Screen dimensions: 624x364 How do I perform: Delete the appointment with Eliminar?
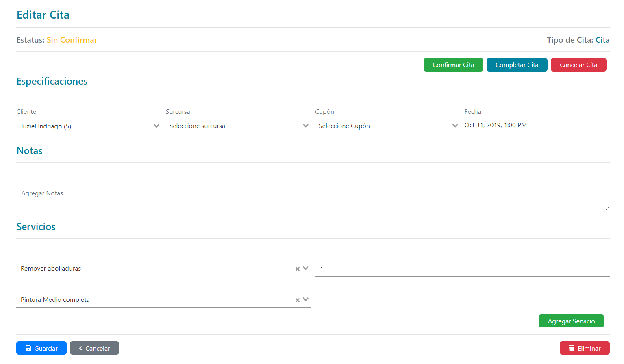point(584,348)
